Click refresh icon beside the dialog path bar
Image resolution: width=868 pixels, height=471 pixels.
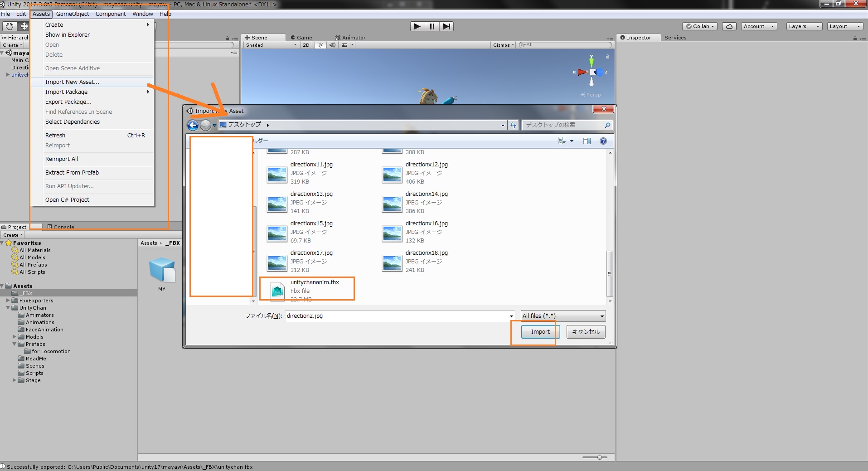513,125
